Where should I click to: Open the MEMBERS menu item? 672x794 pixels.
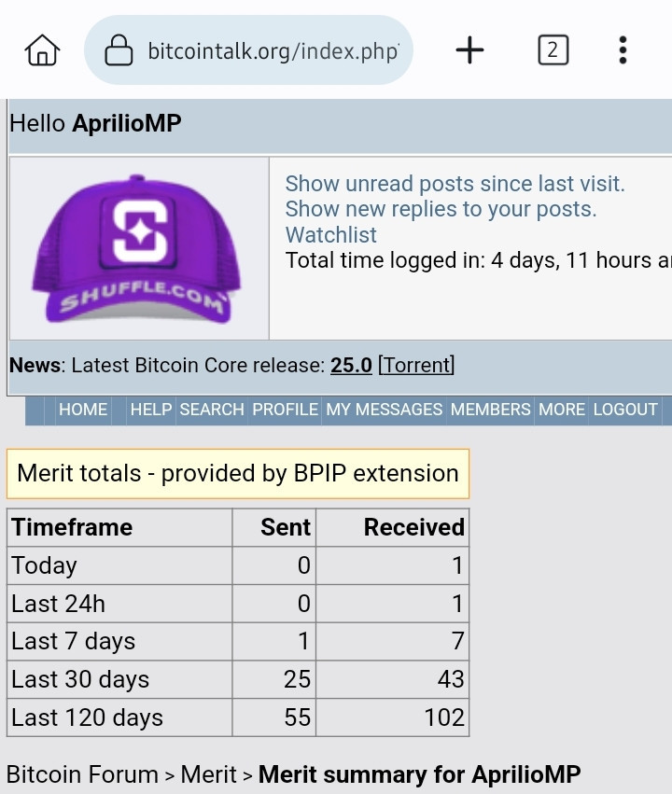[490, 410]
